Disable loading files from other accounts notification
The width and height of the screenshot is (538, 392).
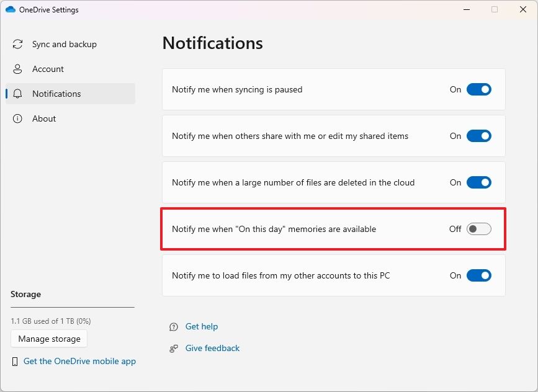tap(478, 275)
